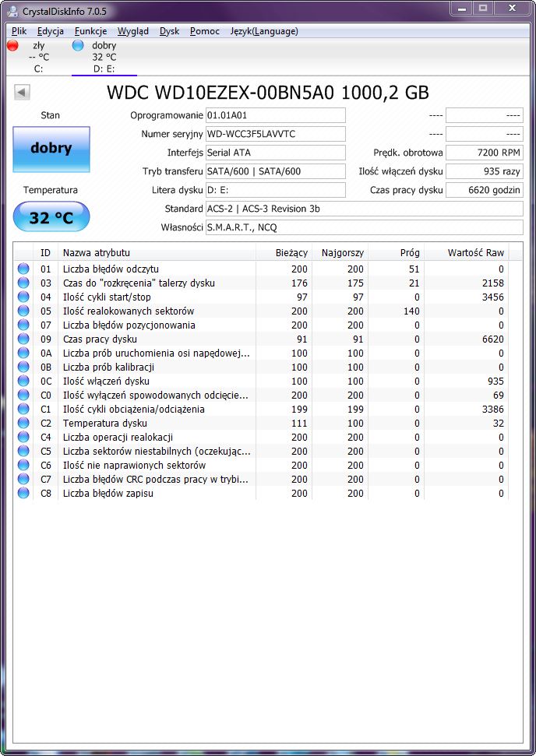Click status icon for attribute C1
536x756 pixels.
(x=23, y=409)
